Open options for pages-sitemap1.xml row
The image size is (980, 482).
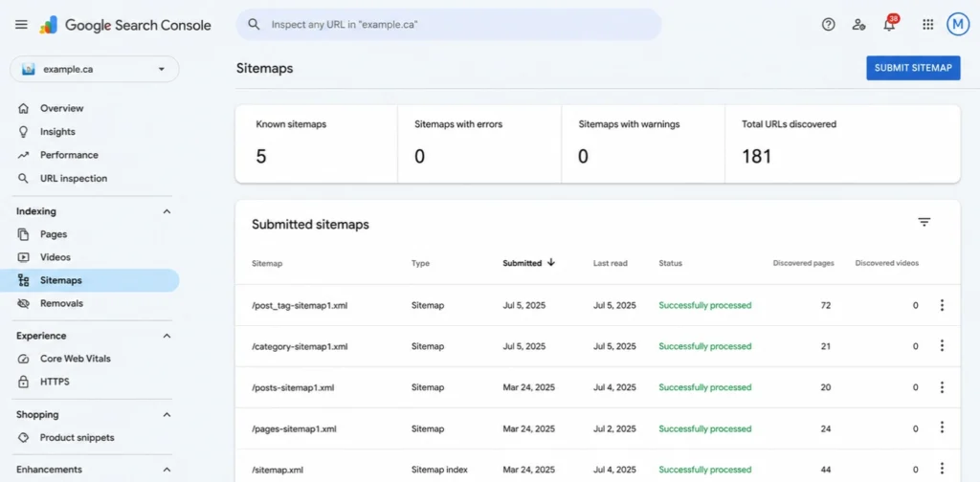pos(942,428)
